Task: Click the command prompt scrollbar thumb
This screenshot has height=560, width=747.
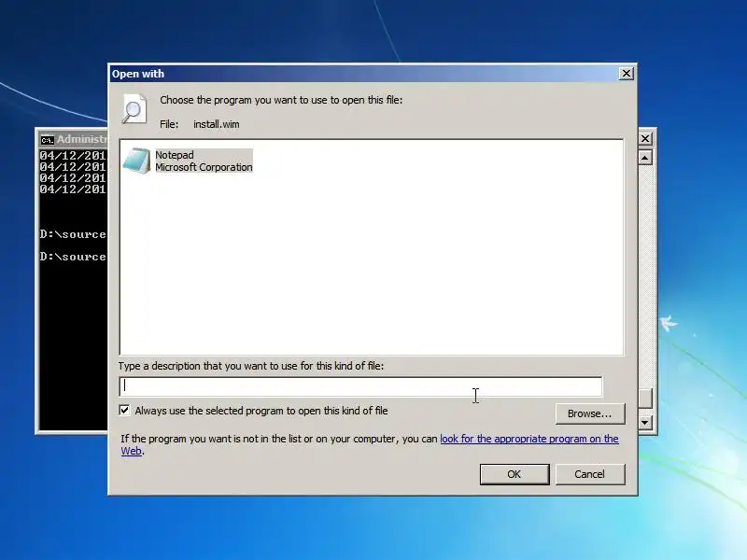Action: pyautogui.click(x=645, y=399)
